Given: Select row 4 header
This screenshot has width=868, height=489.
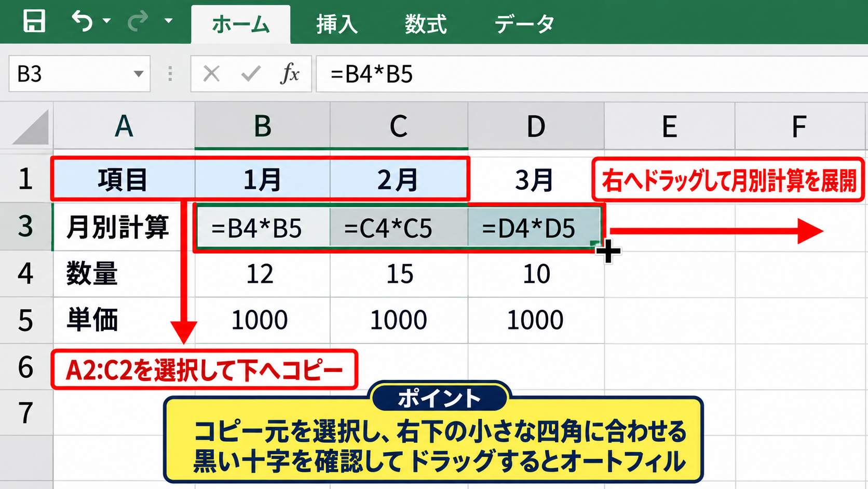Looking at the screenshot, I should pos(26,274).
